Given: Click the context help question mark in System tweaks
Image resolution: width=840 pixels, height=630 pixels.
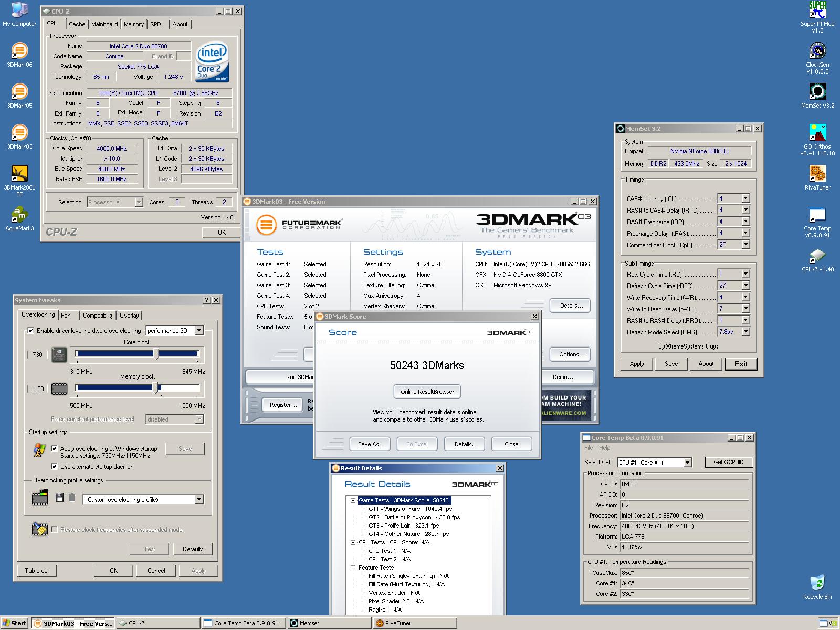Looking at the screenshot, I should coord(207,300).
